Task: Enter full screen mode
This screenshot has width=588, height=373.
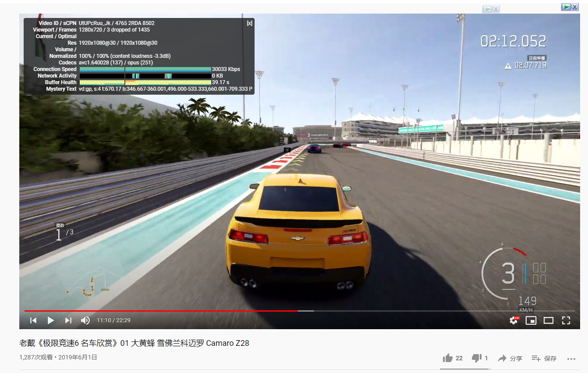Action: point(566,320)
